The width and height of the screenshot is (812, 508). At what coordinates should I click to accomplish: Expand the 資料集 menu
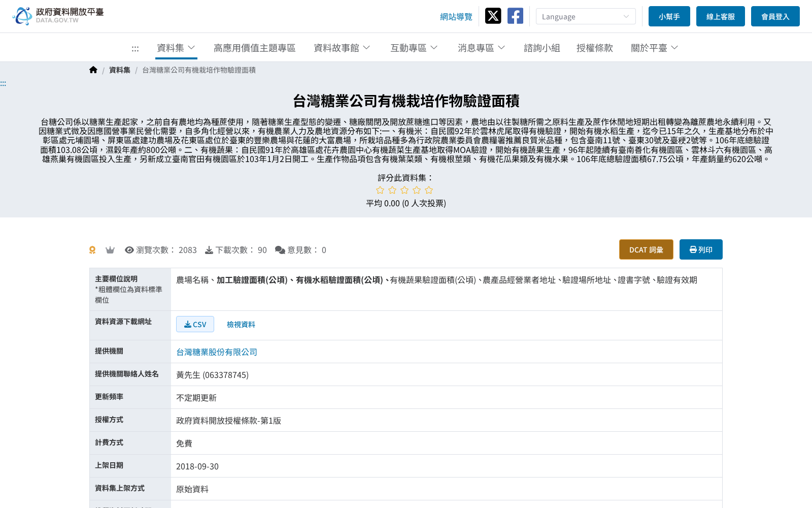pos(176,48)
